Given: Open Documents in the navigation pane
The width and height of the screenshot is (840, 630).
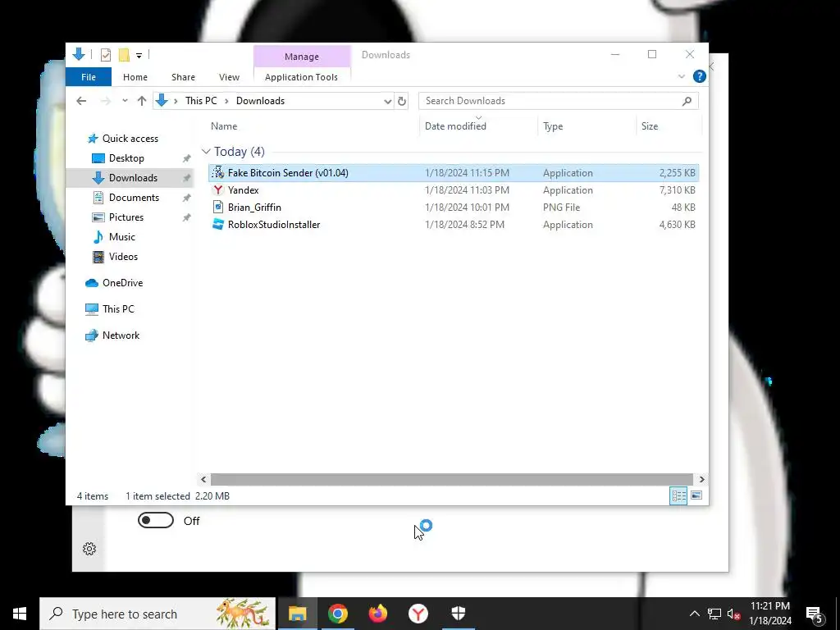Looking at the screenshot, I should coord(134,198).
